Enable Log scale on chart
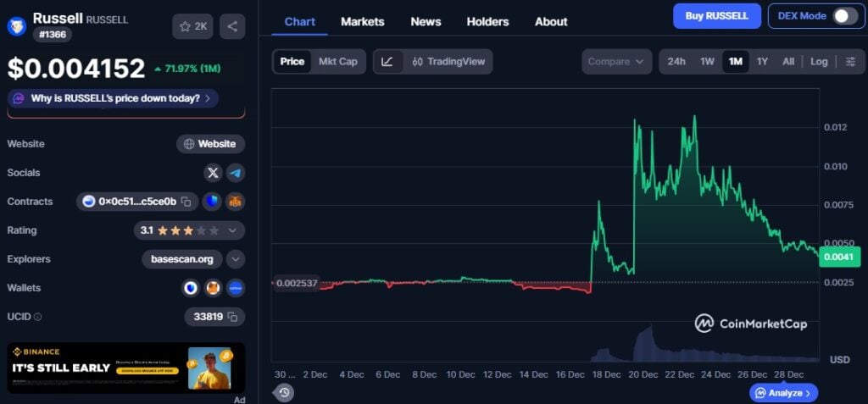Image resolution: width=868 pixels, height=404 pixels. click(x=819, y=62)
